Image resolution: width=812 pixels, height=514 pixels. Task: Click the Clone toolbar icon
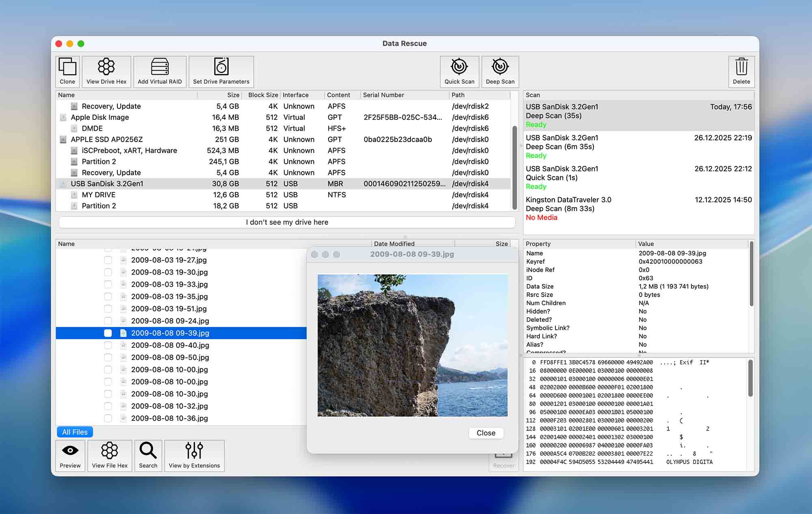click(x=67, y=71)
